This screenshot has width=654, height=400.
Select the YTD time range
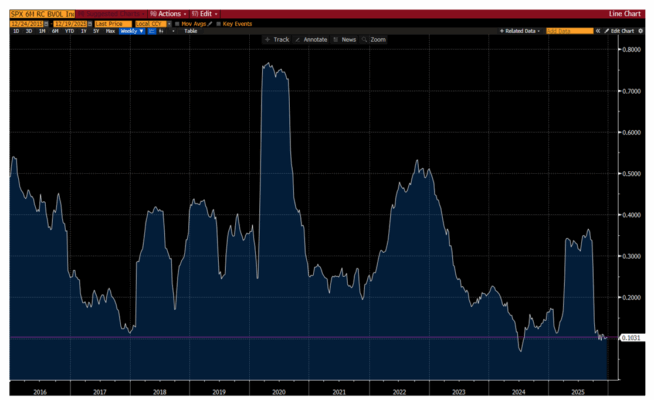click(x=70, y=31)
